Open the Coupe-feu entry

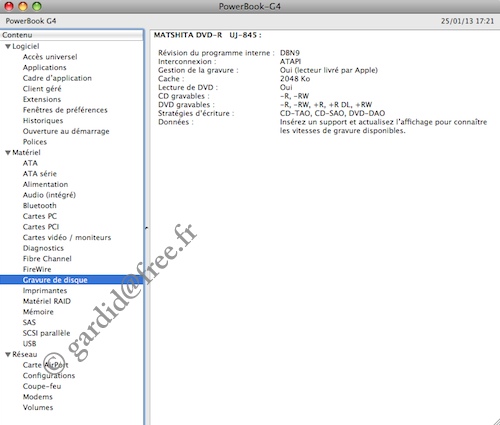pos(42,386)
